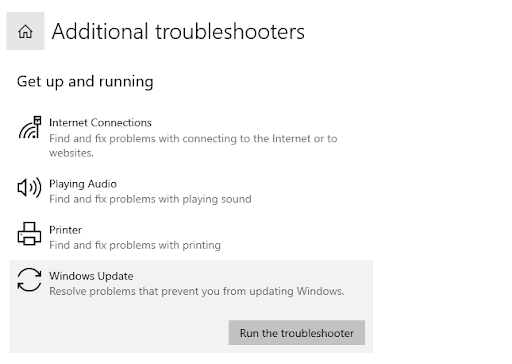Select the Playing Audio speaker icon

pyautogui.click(x=29, y=188)
